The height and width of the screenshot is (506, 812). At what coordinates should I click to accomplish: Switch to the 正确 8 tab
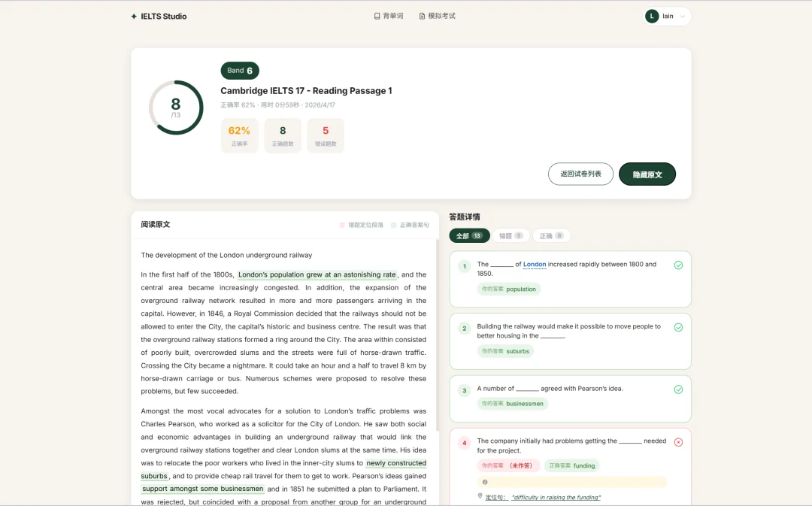coord(552,235)
